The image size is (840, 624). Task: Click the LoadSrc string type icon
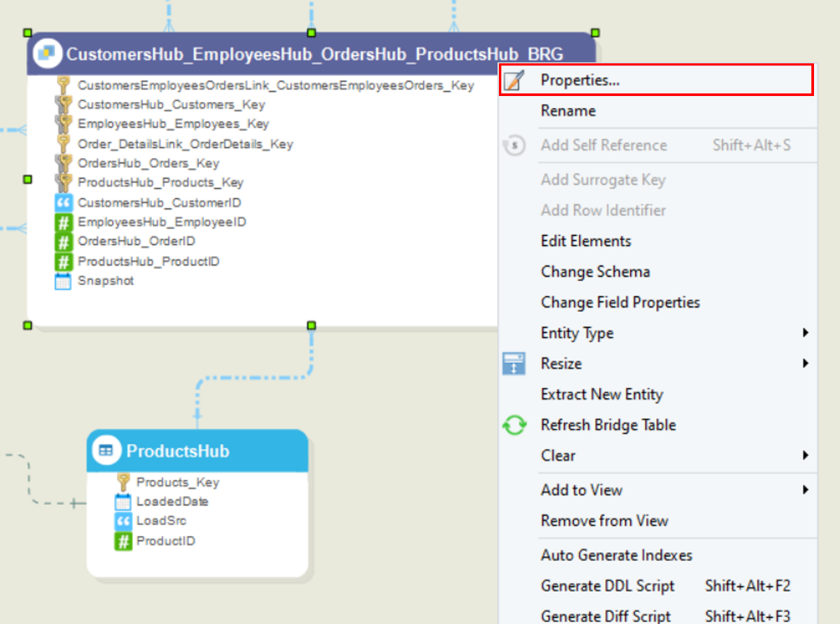point(123,521)
